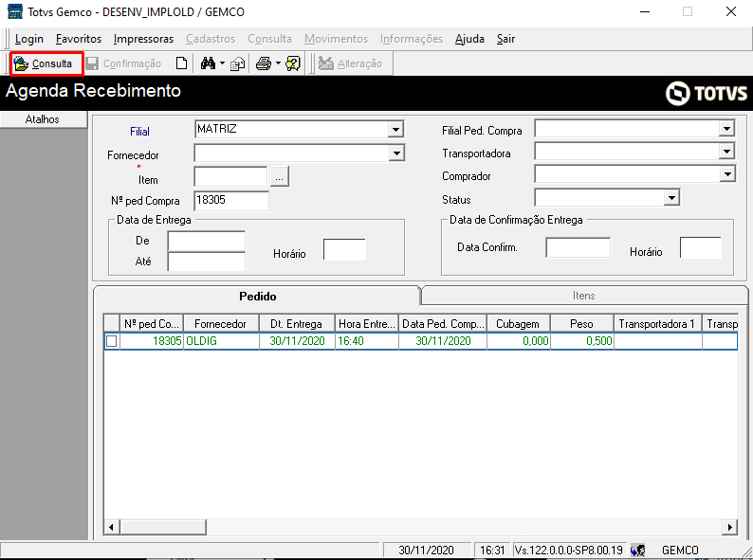The width and height of the screenshot is (753, 560).
Task: Click the Item lookup ellipsis button
Action: (280, 176)
